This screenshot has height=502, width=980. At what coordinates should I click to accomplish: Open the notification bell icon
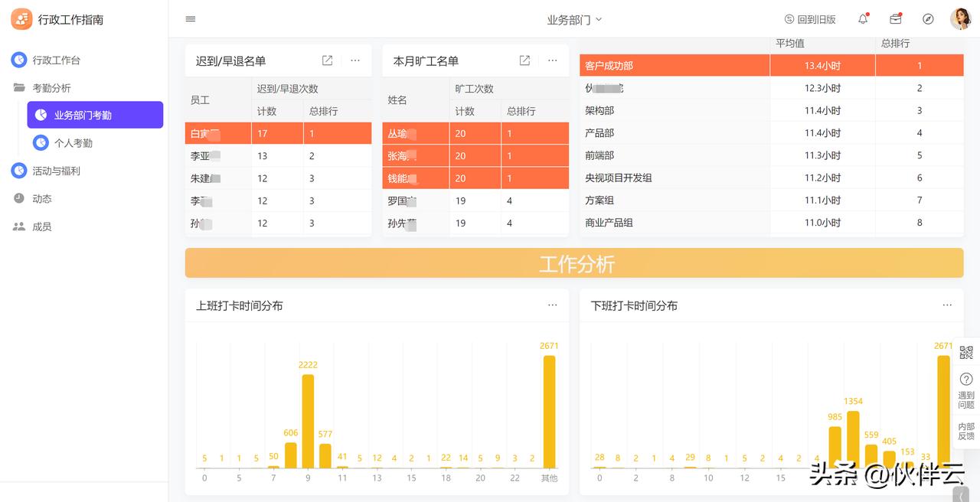862,19
